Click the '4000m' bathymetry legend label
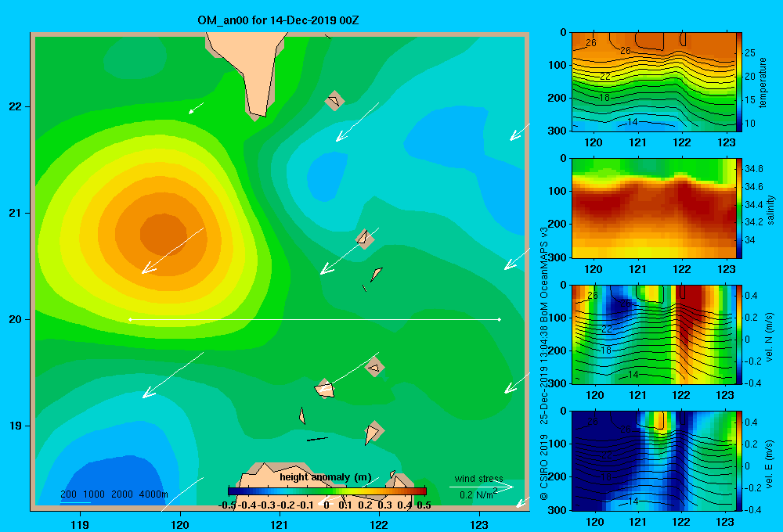Image resolution: width=783 pixels, height=532 pixels. click(153, 494)
